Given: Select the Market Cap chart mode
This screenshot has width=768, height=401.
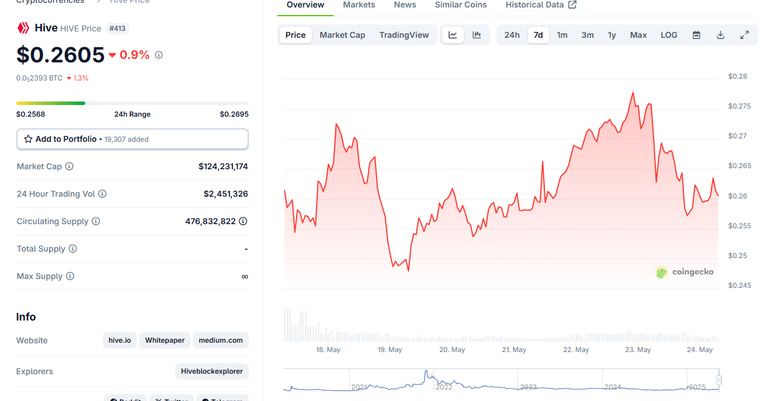Looking at the screenshot, I should (342, 35).
